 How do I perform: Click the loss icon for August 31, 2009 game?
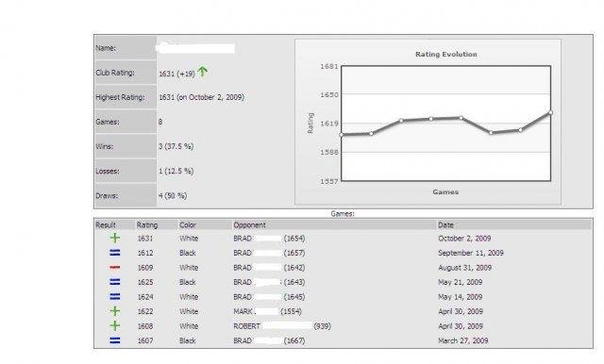click(x=115, y=267)
